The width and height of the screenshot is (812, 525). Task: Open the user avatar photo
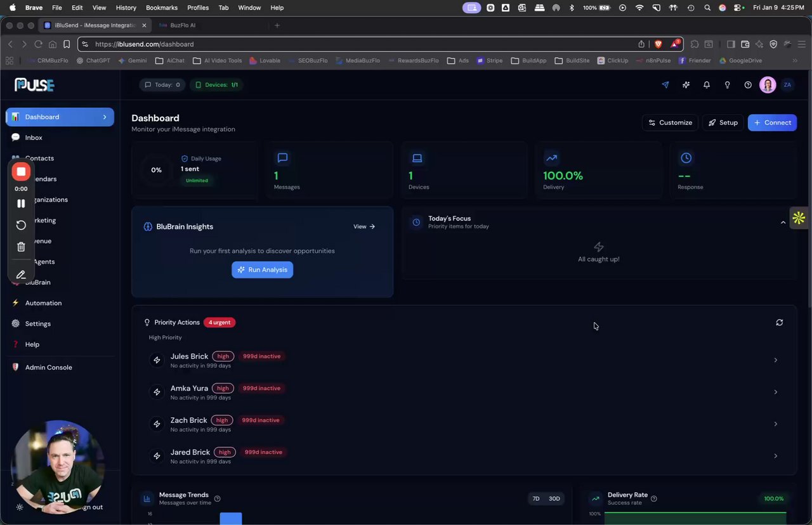click(768, 85)
